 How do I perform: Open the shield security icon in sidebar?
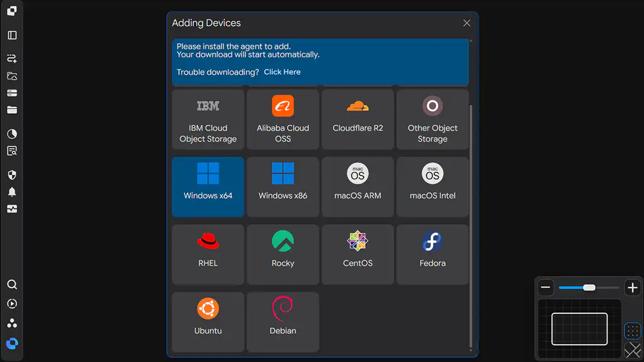pyautogui.click(x=12, y=175)
